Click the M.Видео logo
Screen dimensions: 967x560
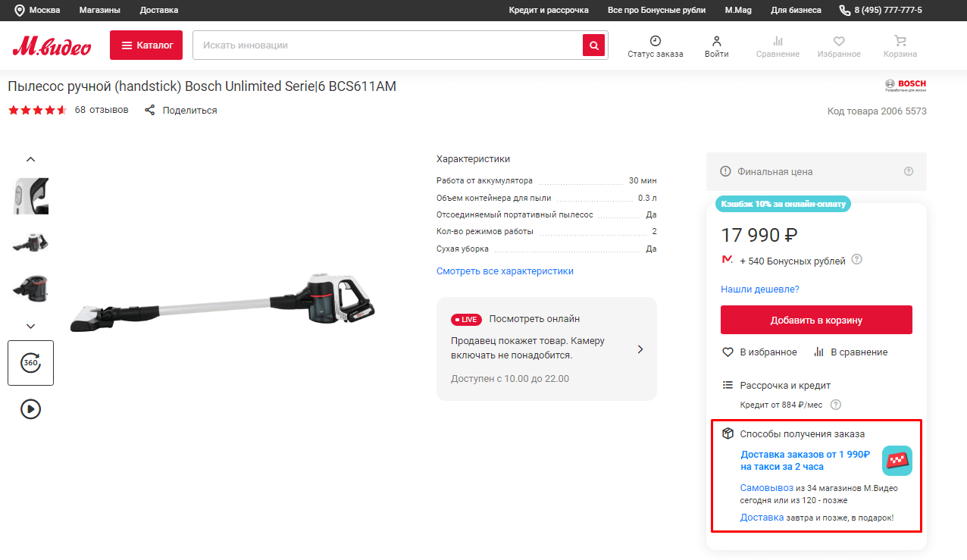click(x=52, y=46)
